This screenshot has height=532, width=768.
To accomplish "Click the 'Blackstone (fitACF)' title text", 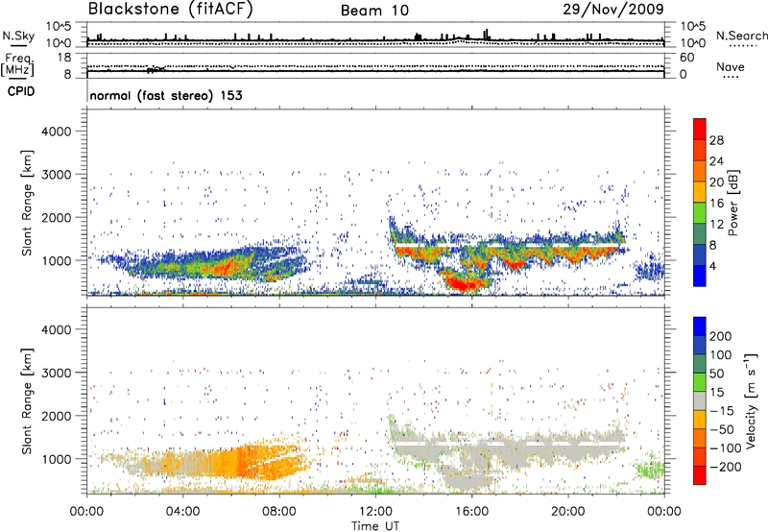I will pyautogui.click(x=171, y=9).
